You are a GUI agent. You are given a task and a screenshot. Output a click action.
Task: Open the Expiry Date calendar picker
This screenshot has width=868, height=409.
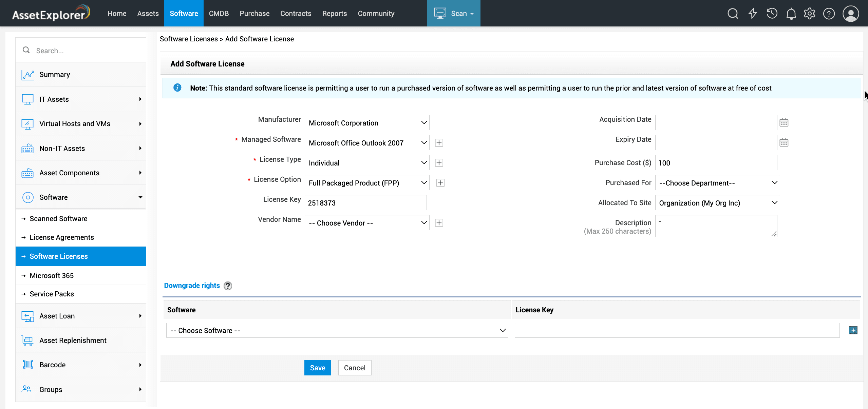click(784, 142)
